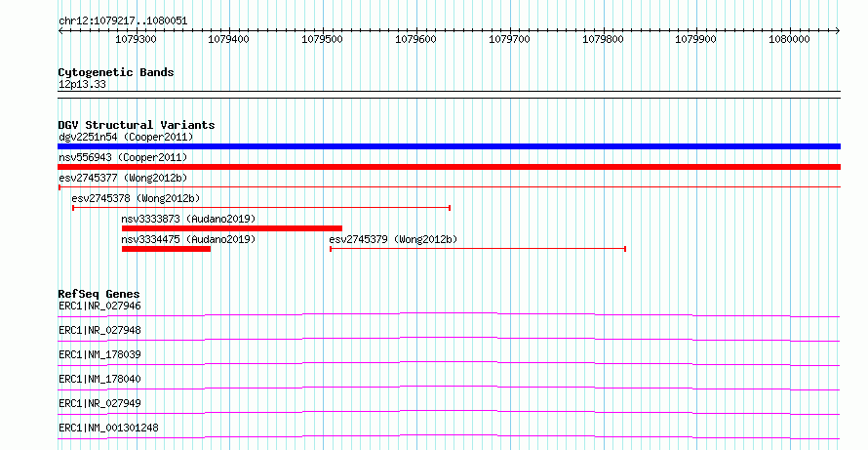This screenshot has height=450, width=868.
Task: Click the magenta ERC1|NM_001301248 gene line
Action: (449, 436)
